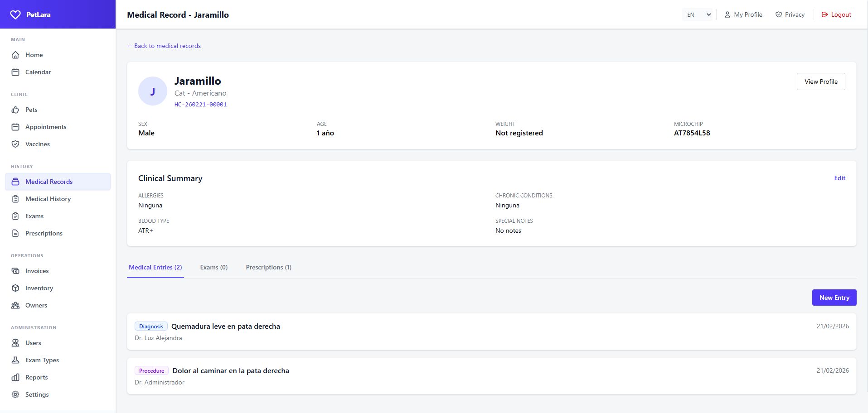Switch to the Prescriptions (1) tab
Image resolution: width=868 pixels, height=413 pixels.
[268, 267]
